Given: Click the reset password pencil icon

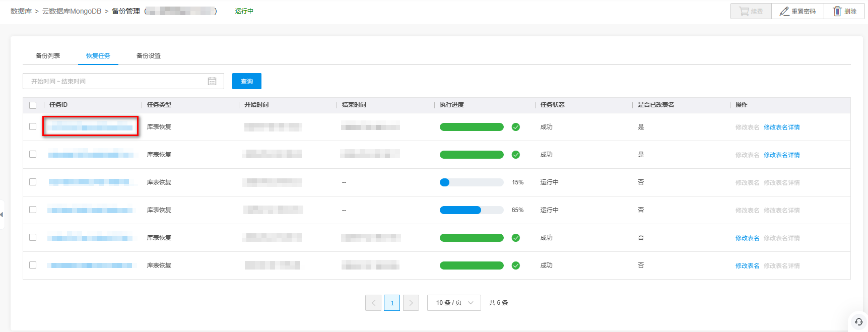Looking at the screenshot, I should tap(784, 11).
